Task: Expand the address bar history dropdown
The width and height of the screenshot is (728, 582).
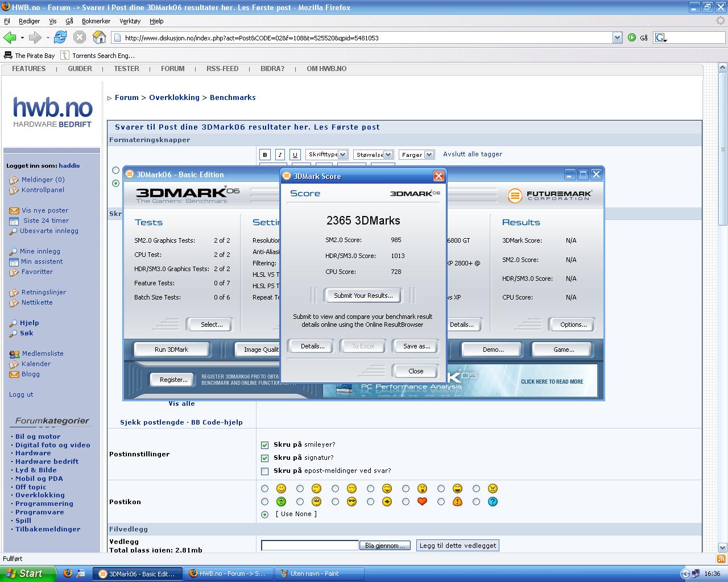Action: (x=617, y=38)
